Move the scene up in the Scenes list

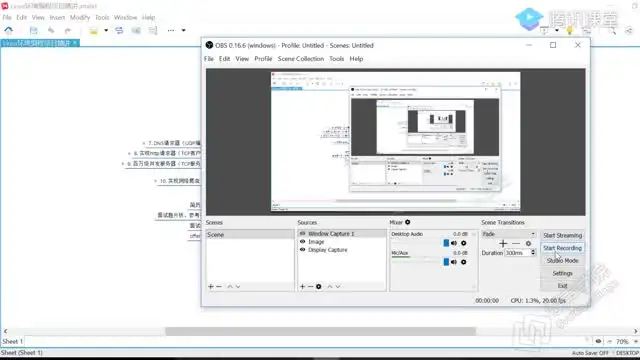230,287
